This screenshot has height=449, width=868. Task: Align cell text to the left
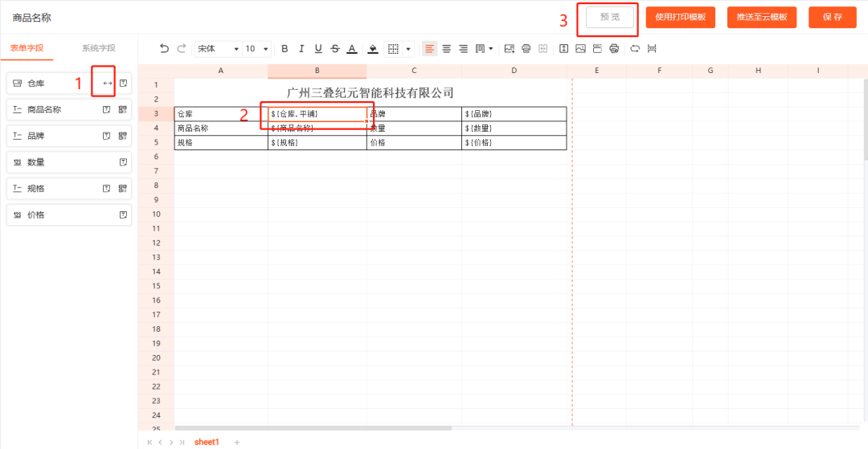(x=429, y=49)
